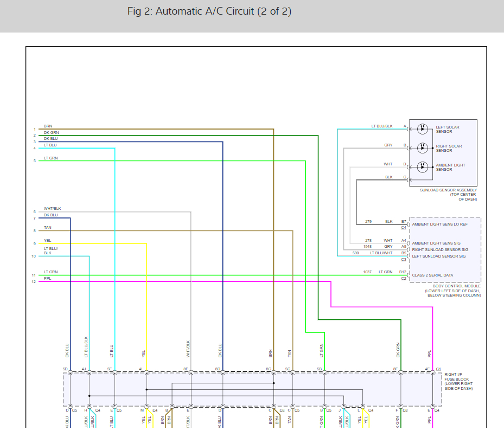The height and width of the screenshot is (437, 504).
Task: Click the 'A4' connector pin label
Action: click(x=404, y=241)
